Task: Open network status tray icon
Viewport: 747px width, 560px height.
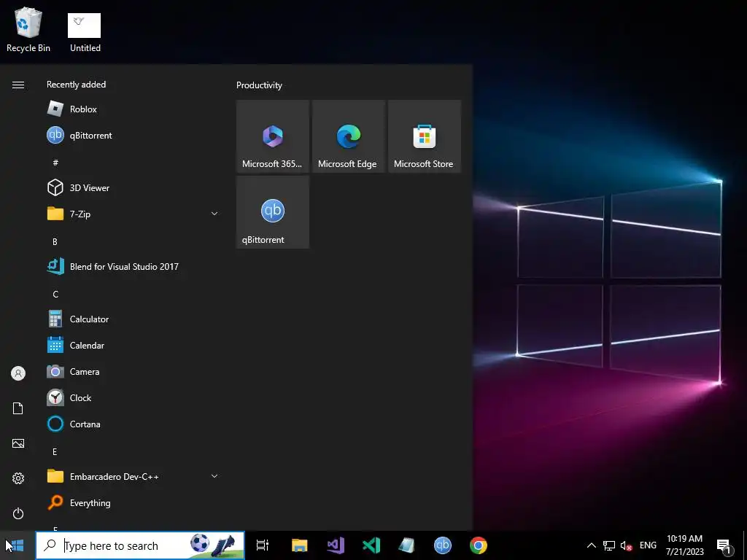Action: click(609, 545)
